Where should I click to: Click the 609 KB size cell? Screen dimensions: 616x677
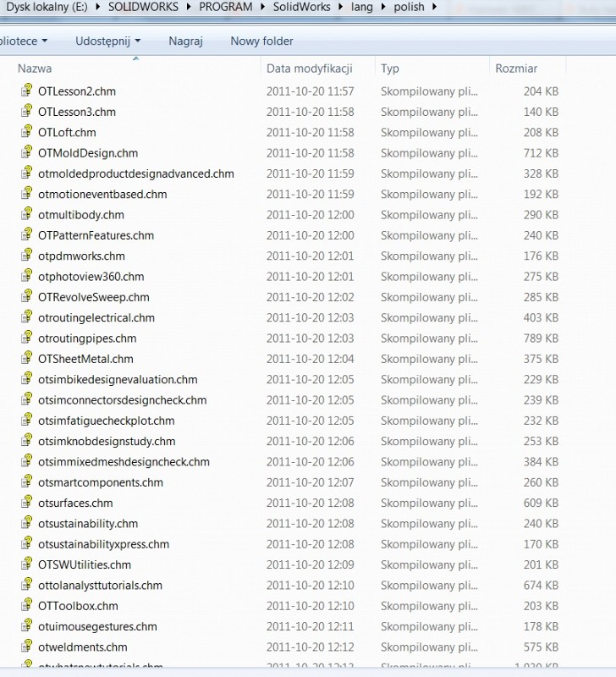[541, 503]
